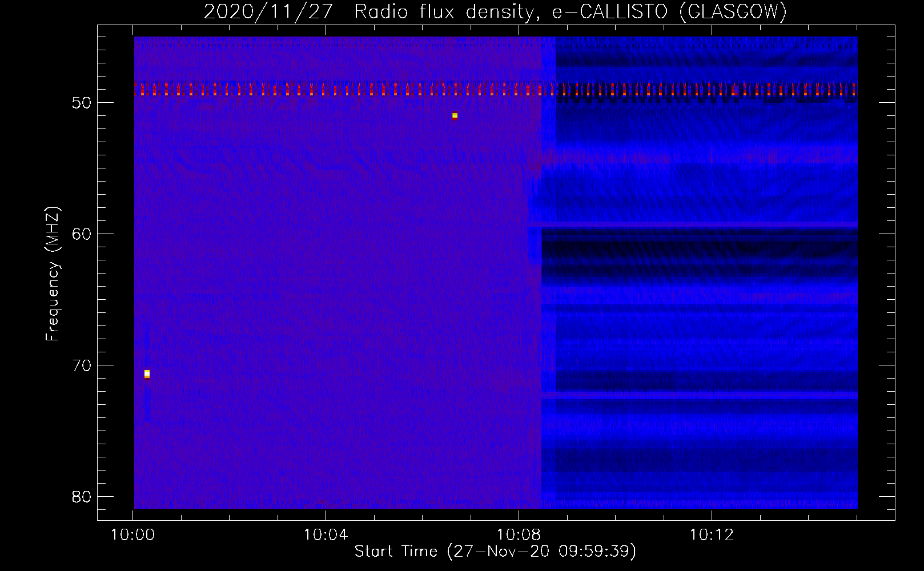The image size is (924, 571).
Task: Click the '10:04' time tick label
Action: [x=326, y=535]
